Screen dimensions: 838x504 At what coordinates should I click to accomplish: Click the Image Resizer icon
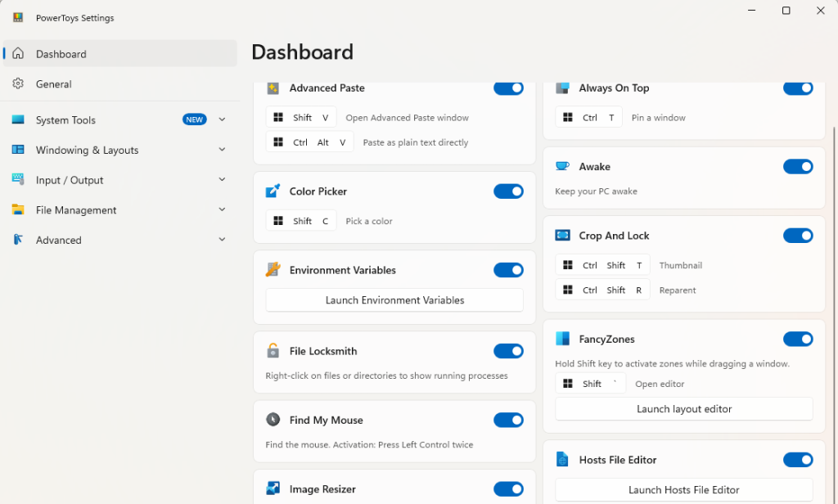click(273, 488)
